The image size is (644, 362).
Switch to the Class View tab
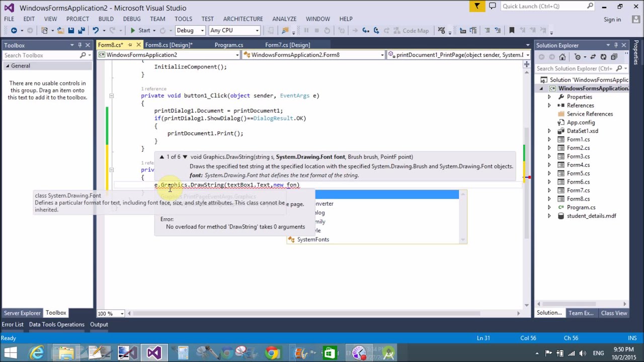point(614,313)
